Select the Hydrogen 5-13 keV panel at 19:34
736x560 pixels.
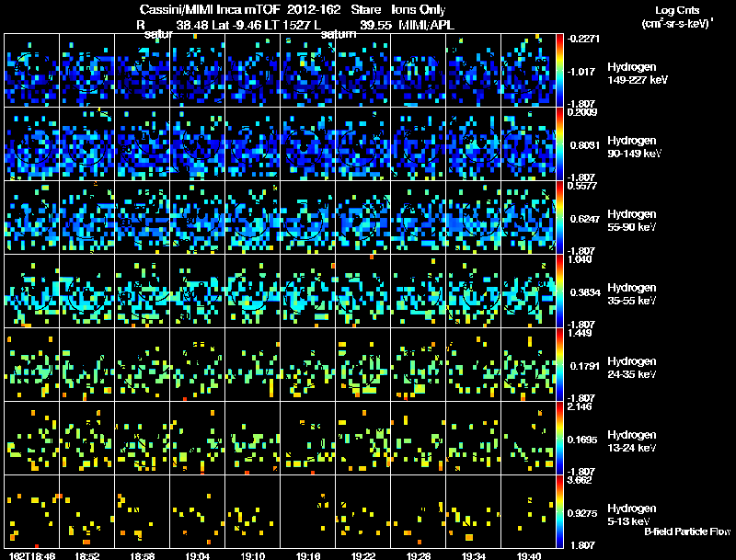[473, 512]
